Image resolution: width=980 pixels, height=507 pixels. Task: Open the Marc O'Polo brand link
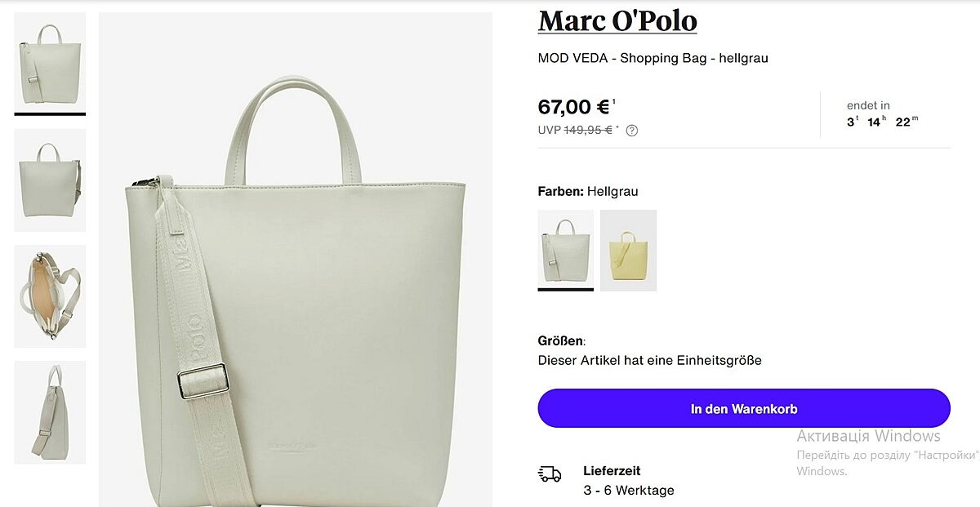617,21
